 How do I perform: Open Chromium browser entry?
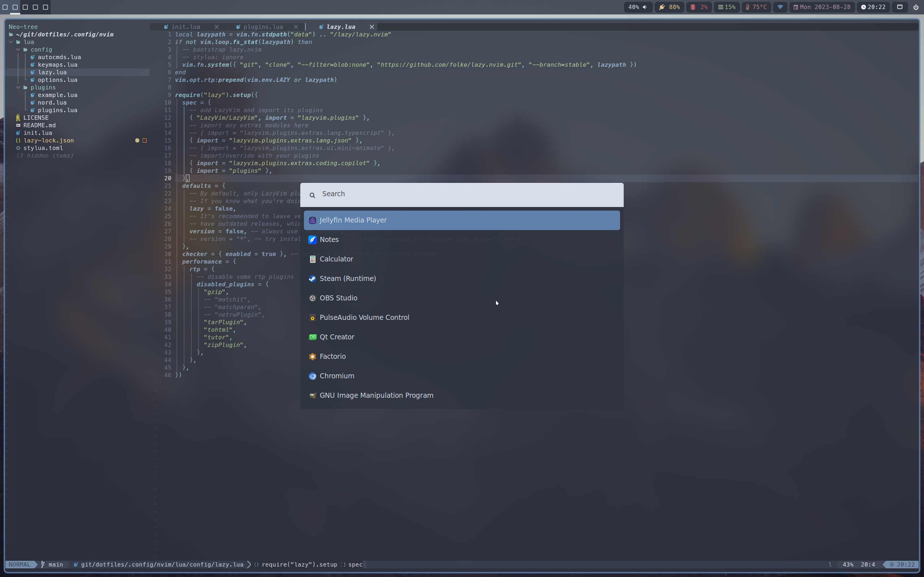point(337,376)
